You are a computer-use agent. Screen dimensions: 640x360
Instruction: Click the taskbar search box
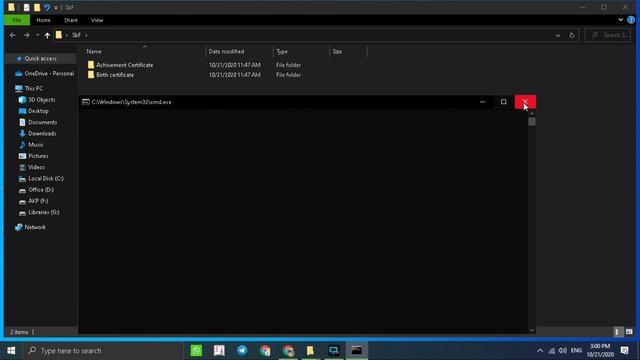coord(103,351)
